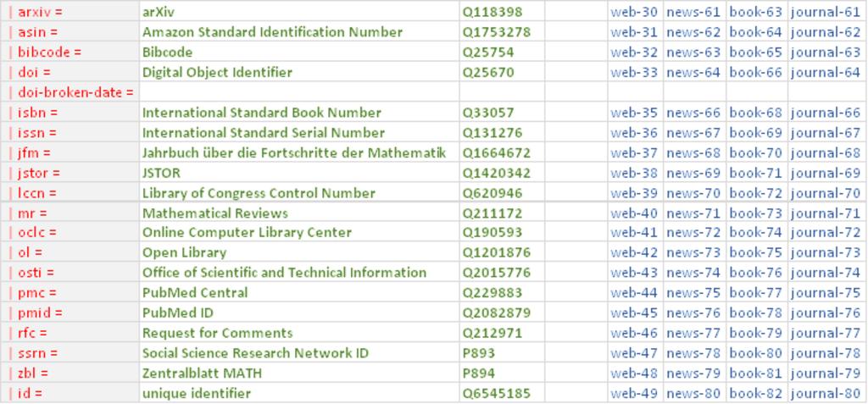Open the web-38 link
Screen dimensions: 868x404
[x=634, y=174]
